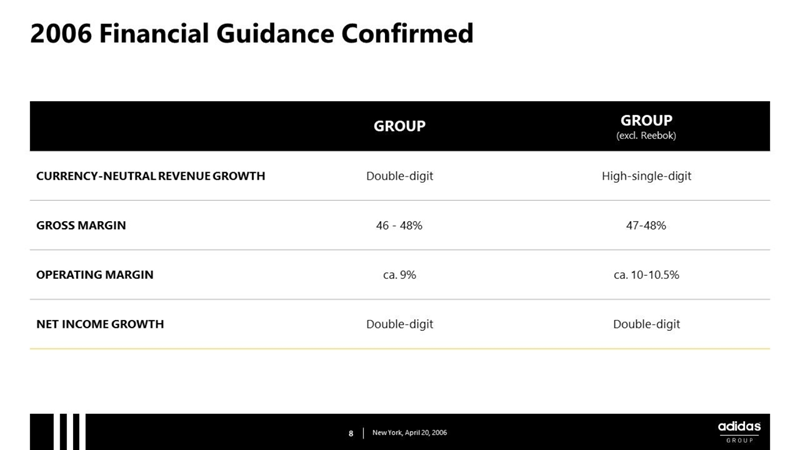
Task: Select Group revenue growth 'Double-digit' cell
Action: (399, 176)
